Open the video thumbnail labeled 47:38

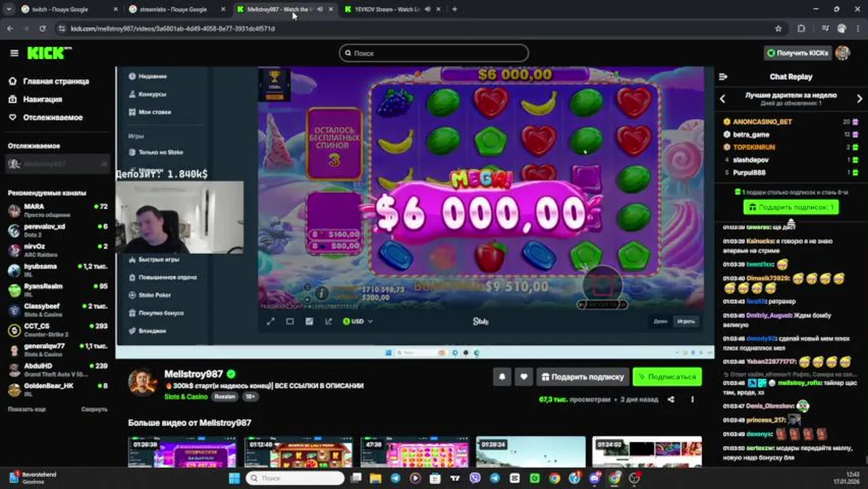pyautogui.click(x=414, y=452)
